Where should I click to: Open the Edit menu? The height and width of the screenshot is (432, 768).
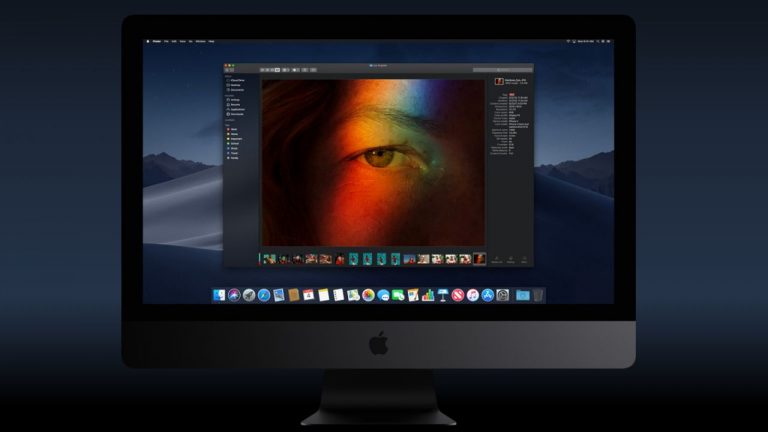(174, 41)
